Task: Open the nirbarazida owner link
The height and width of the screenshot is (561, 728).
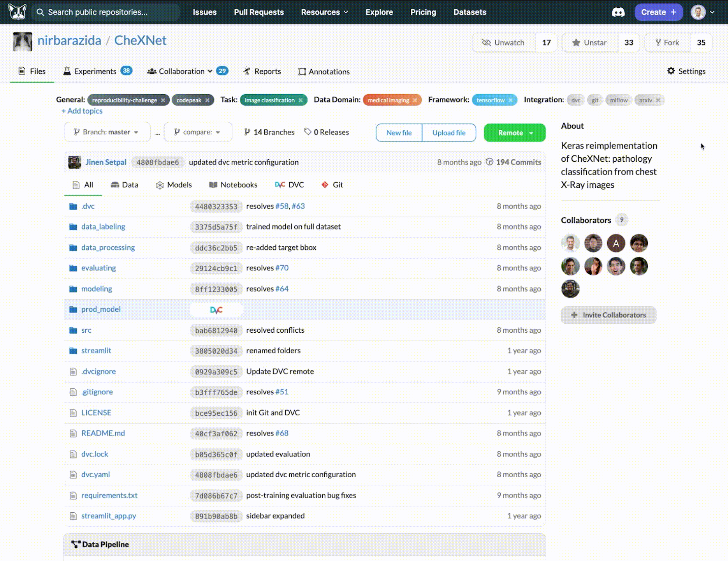Action: (69, 41)
